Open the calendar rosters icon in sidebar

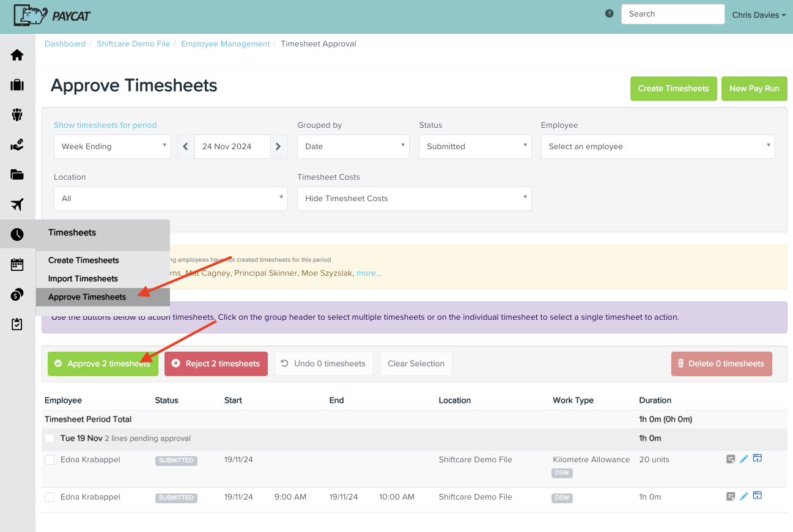tap(17, 264)
